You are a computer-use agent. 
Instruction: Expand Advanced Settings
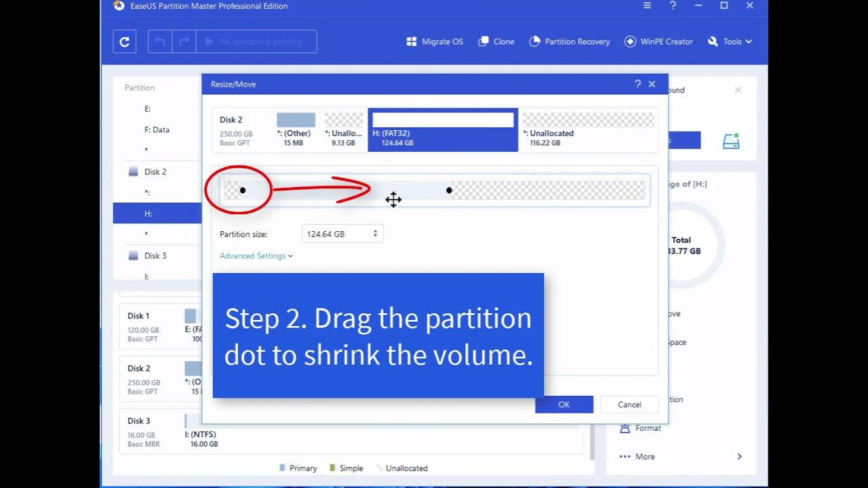tap(256, 256)
